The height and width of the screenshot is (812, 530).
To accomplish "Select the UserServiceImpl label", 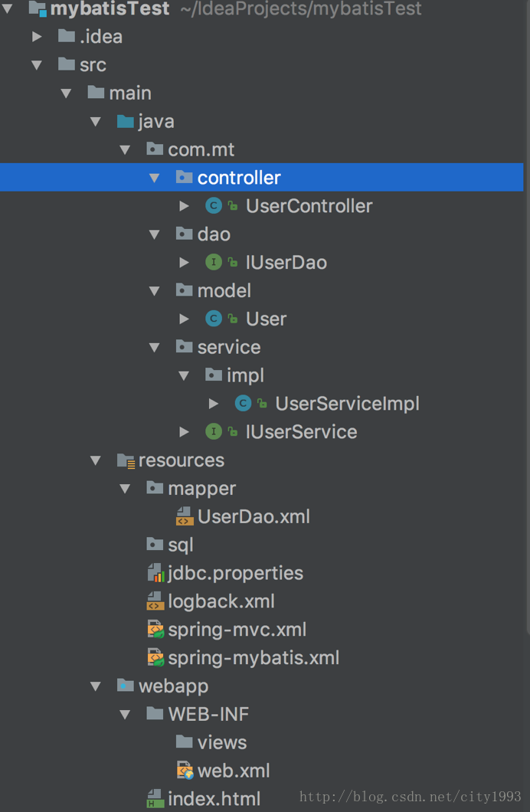I will point(347,404).
